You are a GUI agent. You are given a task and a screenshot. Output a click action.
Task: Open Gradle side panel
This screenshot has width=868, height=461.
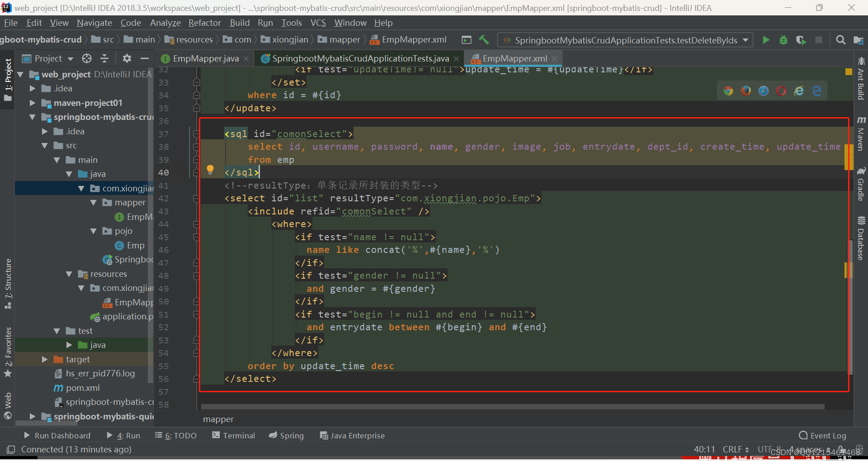tap(861, 184)
